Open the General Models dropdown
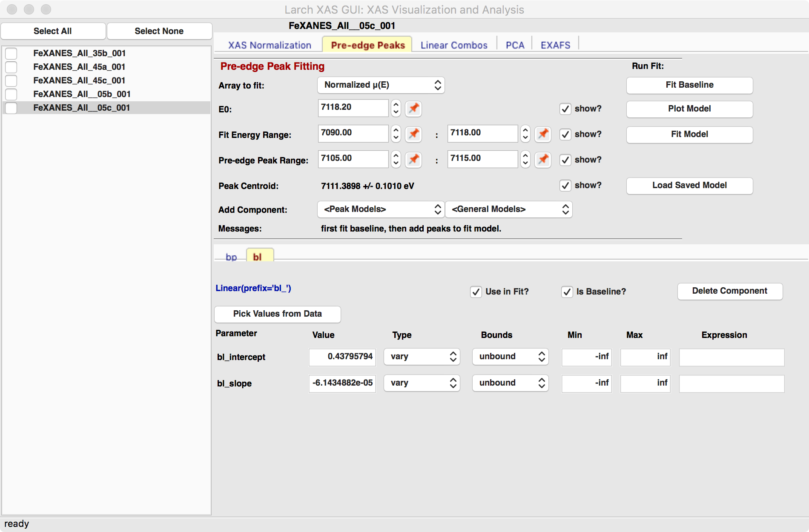Screen dimensions: 809x532 click(508, 209)
